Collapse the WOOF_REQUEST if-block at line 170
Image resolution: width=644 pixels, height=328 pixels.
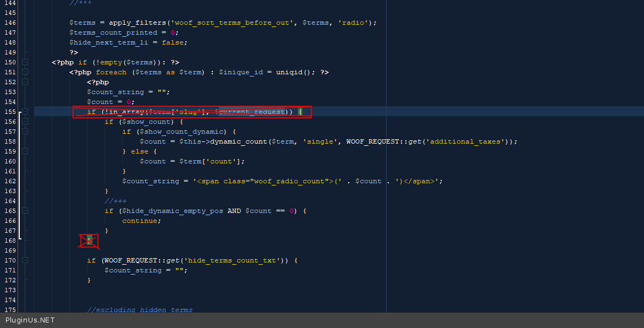coord(25,260)
